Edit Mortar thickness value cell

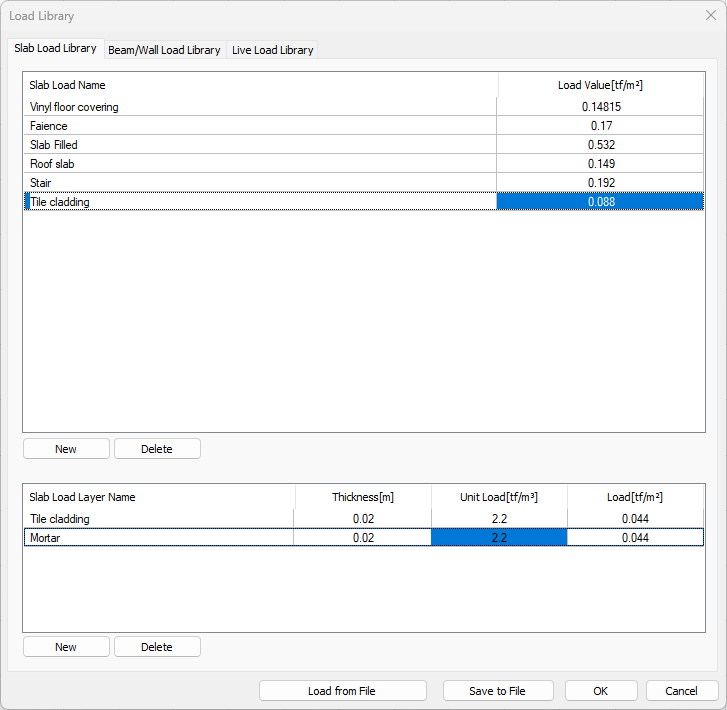pos(362,538)
